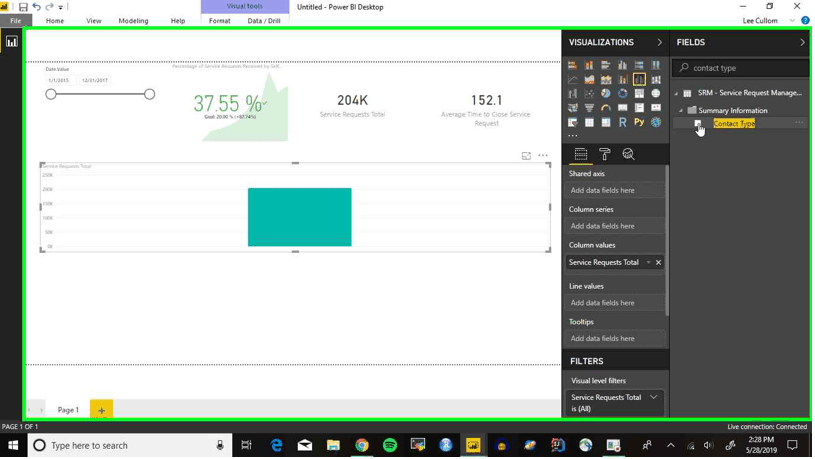
Task: Select the R script visual
Action: 622,122
